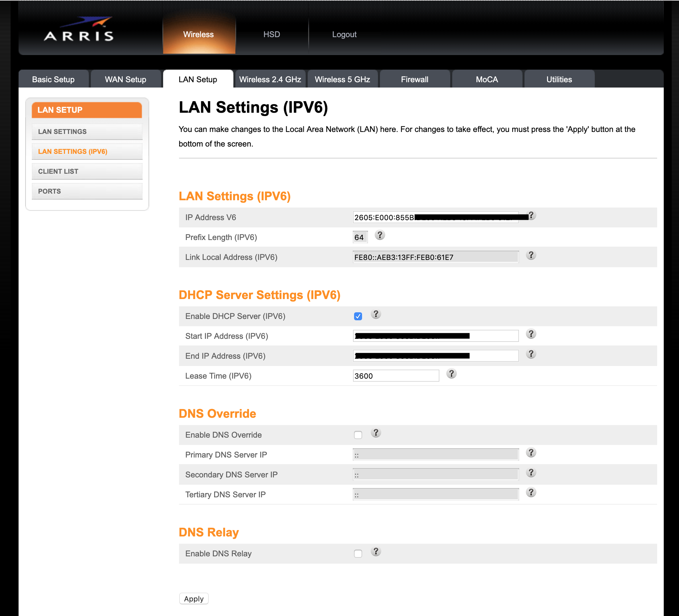
Task: Open CLIENT LIST in the sidebar
Action: (x=87, y=171)
